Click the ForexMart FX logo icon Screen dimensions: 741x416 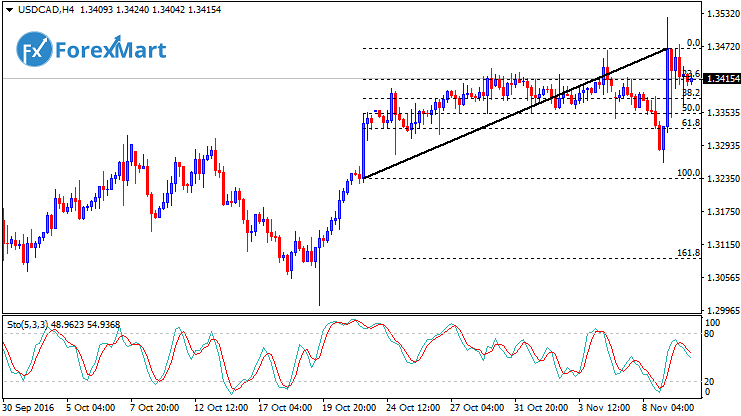coord(33,50)
